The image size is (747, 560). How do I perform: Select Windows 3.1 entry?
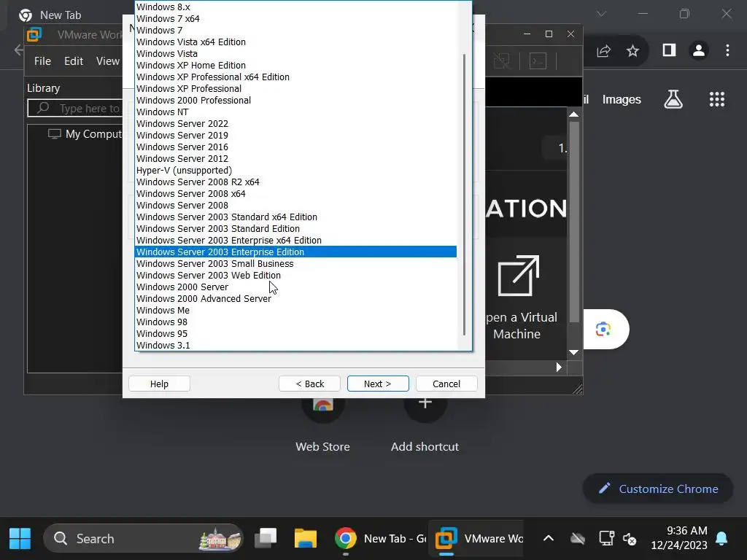coord(296,345)
